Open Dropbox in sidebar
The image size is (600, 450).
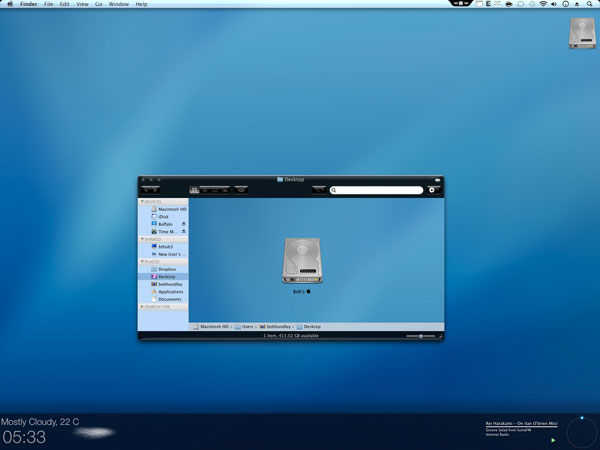[163, 269]
